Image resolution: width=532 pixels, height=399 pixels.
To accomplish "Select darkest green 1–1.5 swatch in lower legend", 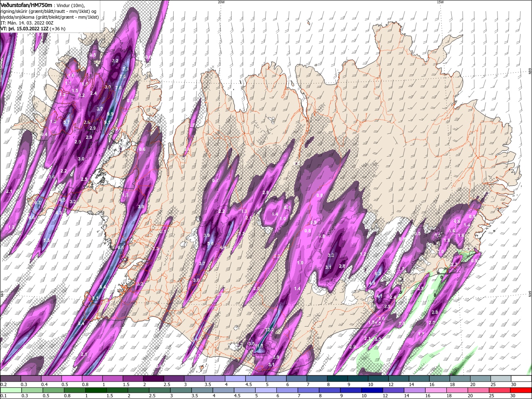I will (x=96, y=390).
